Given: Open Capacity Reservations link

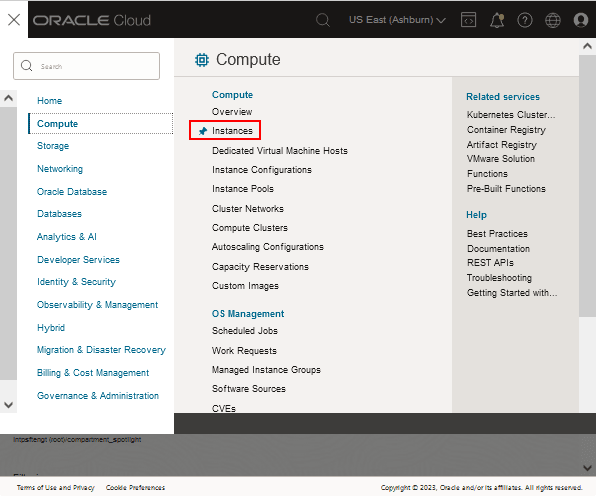Looking at the screenshot, I should tap(260, 267).
